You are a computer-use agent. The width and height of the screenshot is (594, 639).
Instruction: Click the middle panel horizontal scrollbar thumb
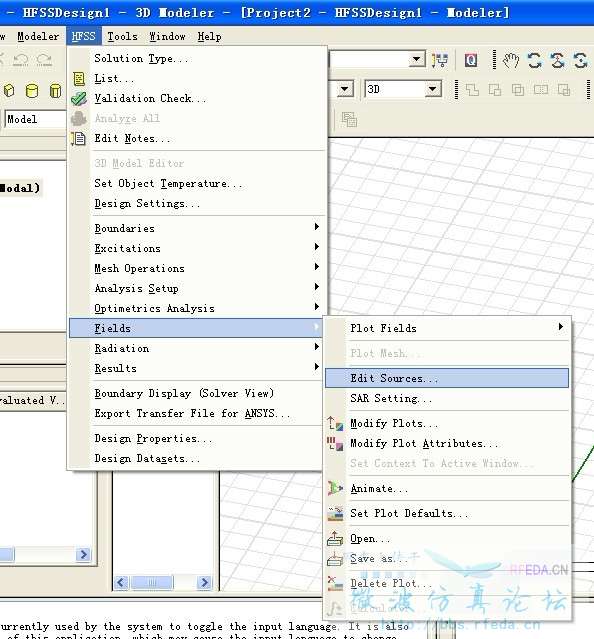[x=152, y=583]
